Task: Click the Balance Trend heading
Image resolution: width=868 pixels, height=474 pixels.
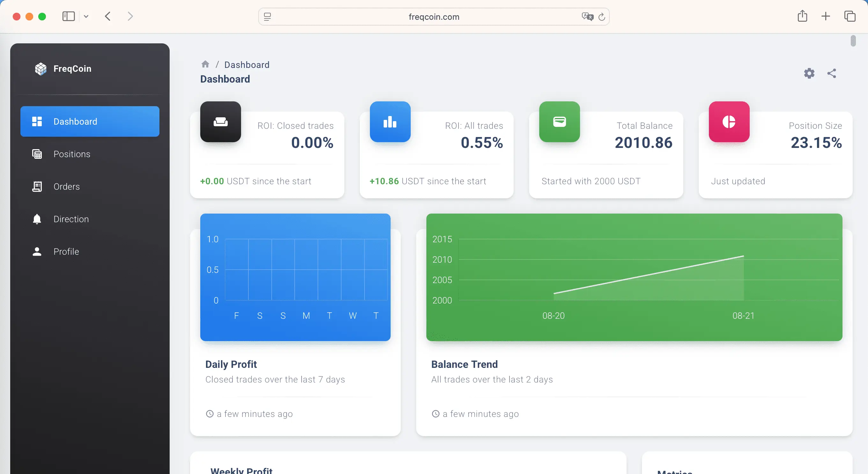Action: 464,364
